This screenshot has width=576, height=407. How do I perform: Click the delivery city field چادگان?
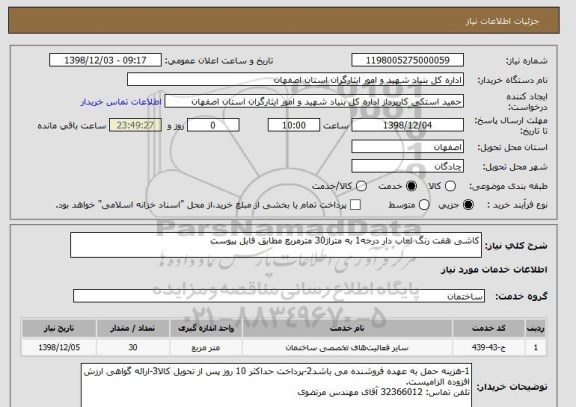coord(407,166)
